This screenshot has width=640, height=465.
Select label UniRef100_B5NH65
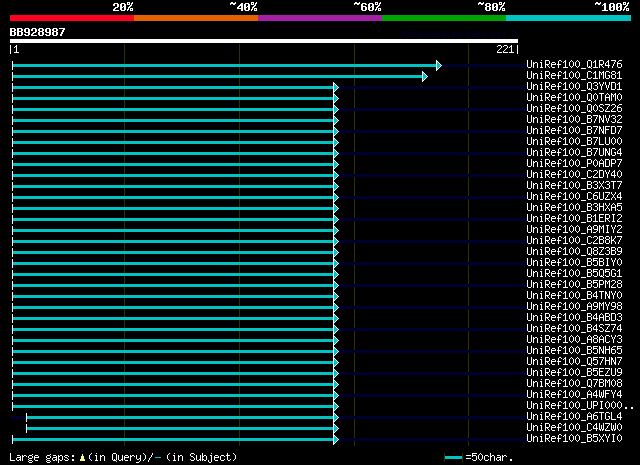pos(574,351)
